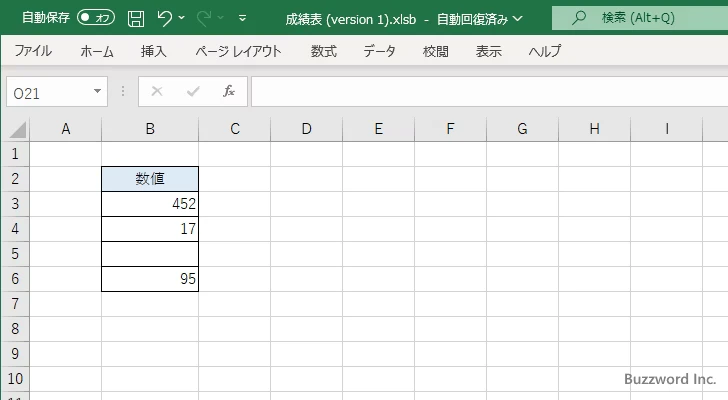Viewport: 728px width, 400px height.
Task: Select the cell containing 452
Action: (x=149, y=204)
